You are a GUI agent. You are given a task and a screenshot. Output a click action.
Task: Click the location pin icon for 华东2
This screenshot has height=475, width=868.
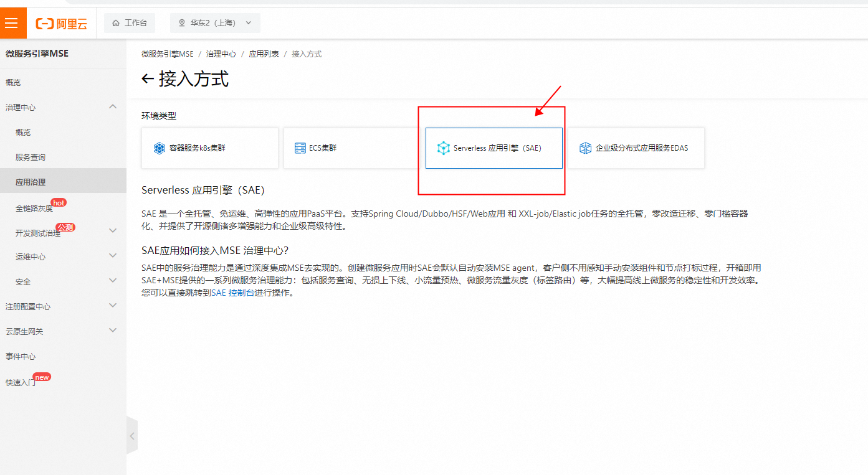[x=182, y=23]
